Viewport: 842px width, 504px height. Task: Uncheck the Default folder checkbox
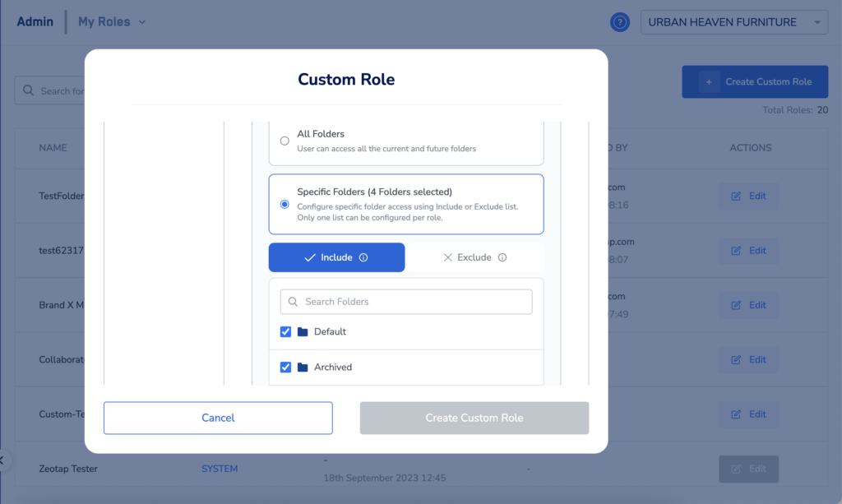click(285, 332)
